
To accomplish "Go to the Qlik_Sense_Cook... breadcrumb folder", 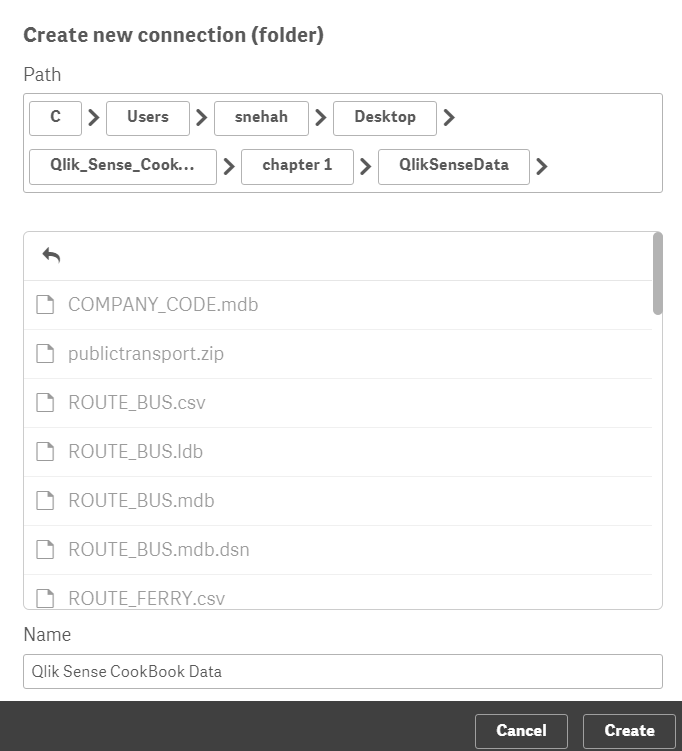I will pyautogui.click(x=123, y=167).
